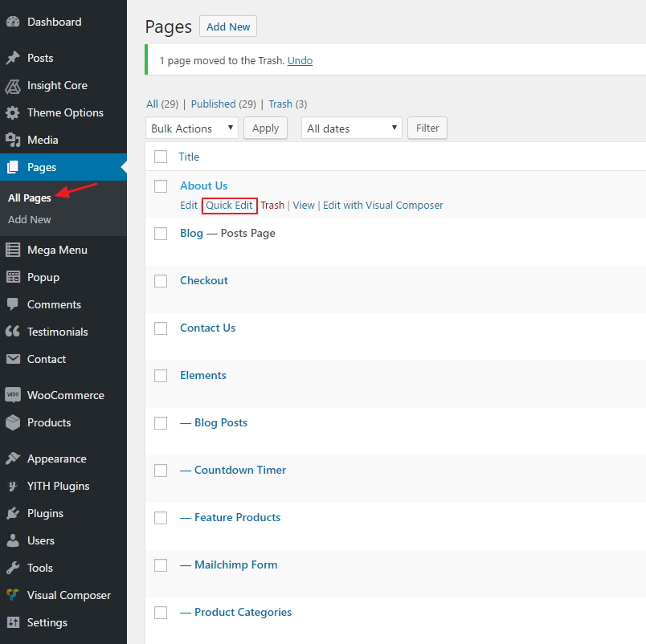Click the Media library icon

pyautogui.click(x=13, y=140)
